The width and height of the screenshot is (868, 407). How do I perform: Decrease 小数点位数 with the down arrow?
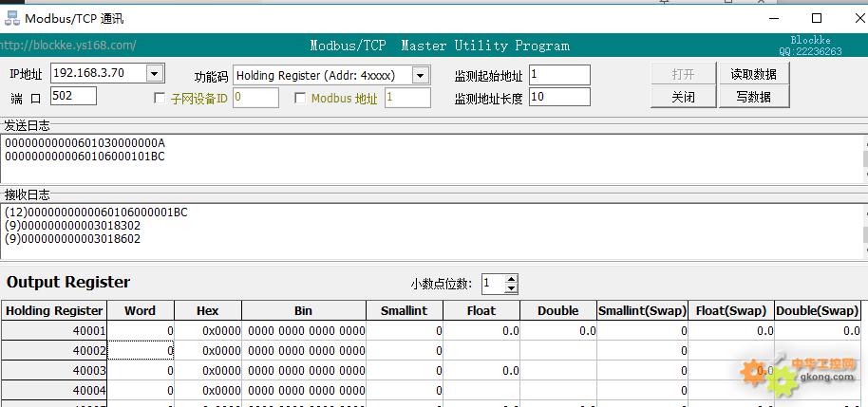(x=512, y=288)
